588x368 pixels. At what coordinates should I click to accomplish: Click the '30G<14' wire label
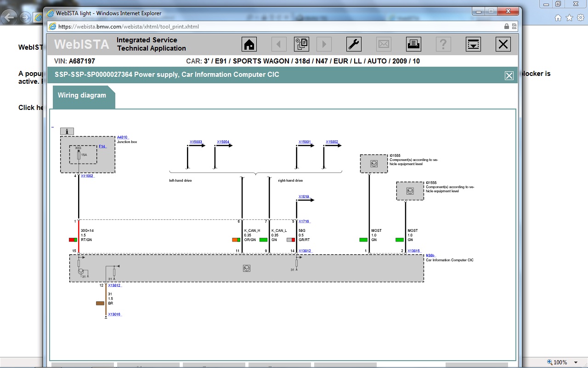click(87, 230)
